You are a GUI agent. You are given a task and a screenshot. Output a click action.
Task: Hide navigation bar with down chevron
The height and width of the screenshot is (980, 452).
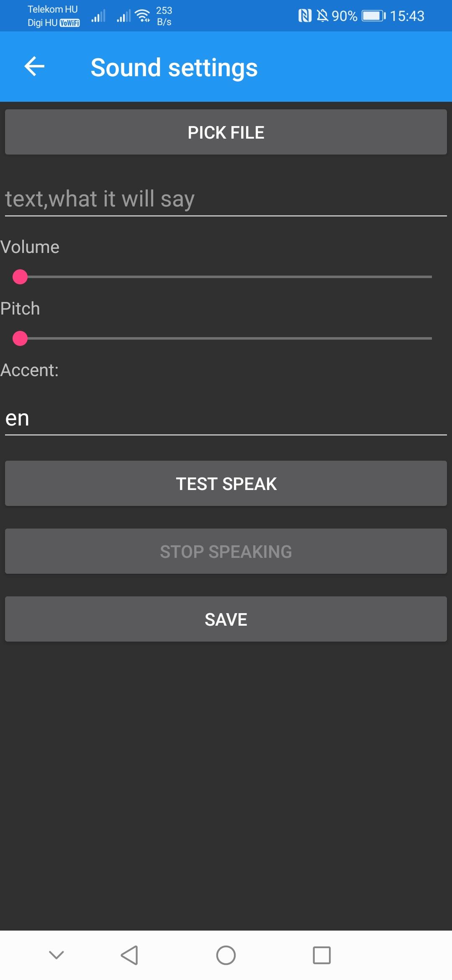tap(56, 955)
